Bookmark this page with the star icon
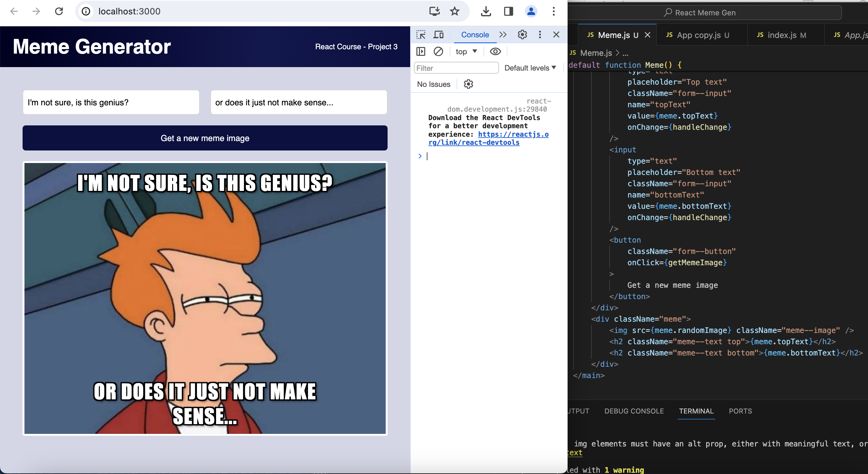Image resolution: width=868 pixels, height=474 pixels. click(455, 12)
